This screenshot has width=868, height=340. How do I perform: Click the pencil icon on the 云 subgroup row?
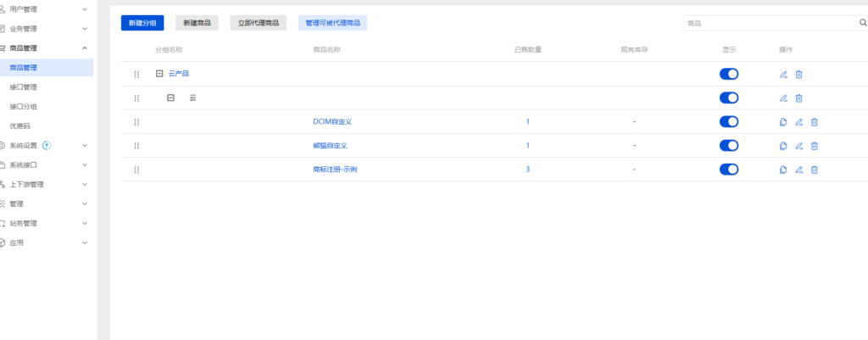pyautogui.click(x=783, y=98)
